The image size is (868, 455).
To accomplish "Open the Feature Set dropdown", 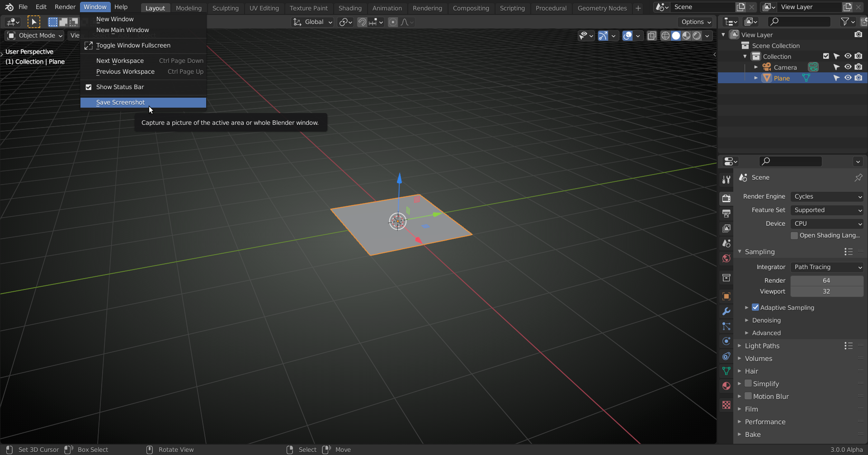I will click(x=827, y=210).
